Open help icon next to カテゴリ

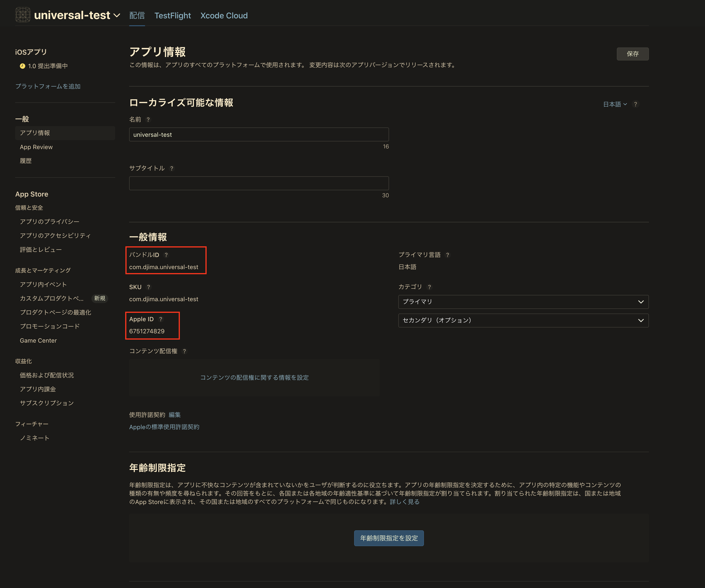point(429,287)
